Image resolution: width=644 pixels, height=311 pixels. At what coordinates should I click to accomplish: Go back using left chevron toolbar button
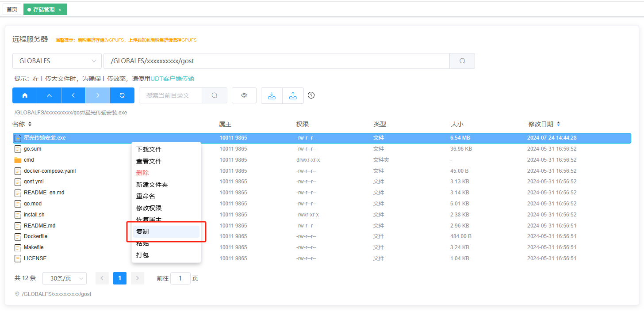(x=73, y=95)
